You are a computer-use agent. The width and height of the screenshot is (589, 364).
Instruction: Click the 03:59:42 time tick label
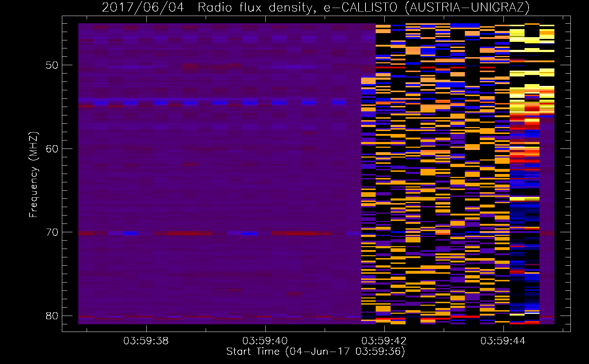coord(384,341)
